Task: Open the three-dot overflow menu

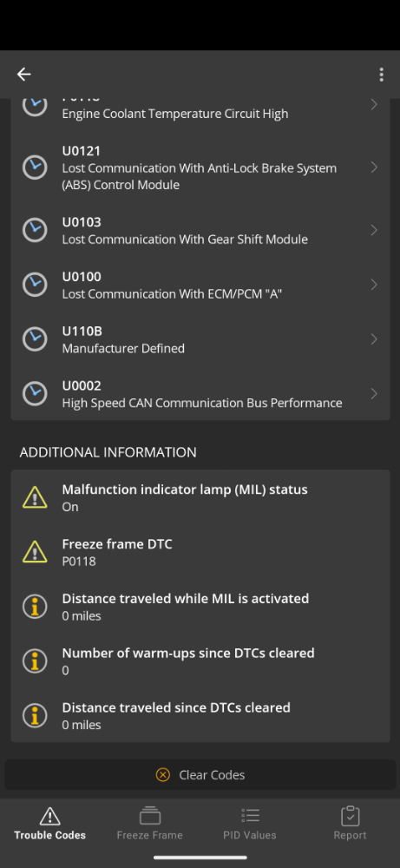Action: click(x=381, y=75)
